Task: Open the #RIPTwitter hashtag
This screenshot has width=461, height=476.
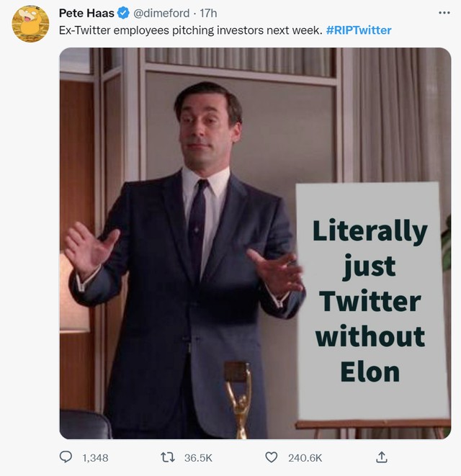Action: pos(359,30)
